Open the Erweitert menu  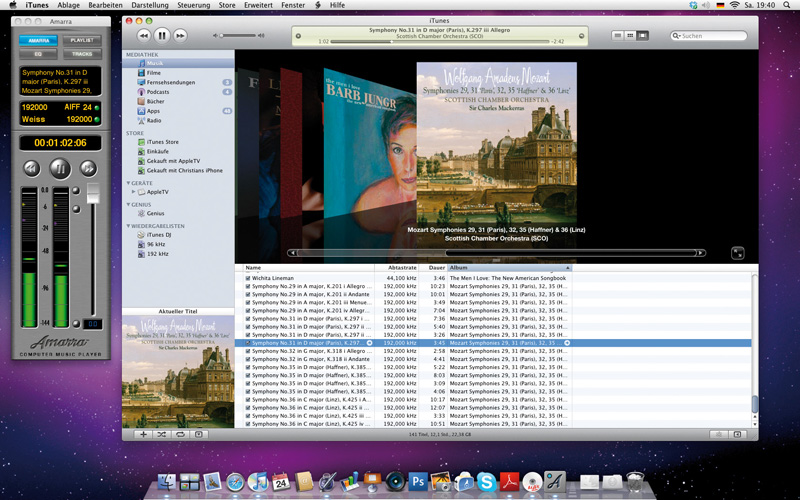click(x=258, y=5)
